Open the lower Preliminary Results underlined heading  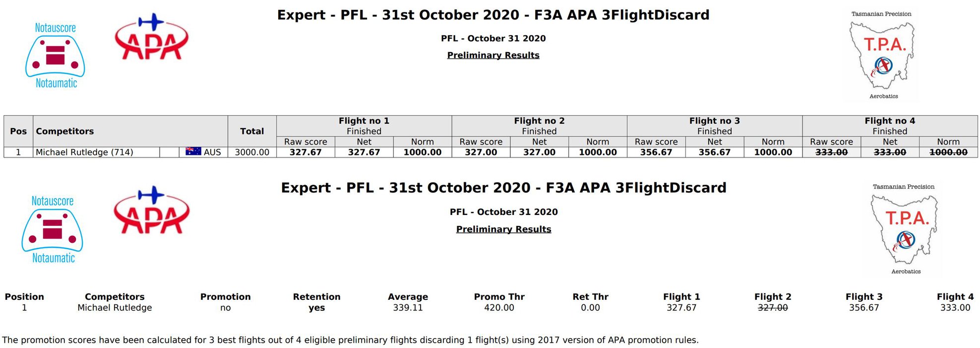tap(503, 229)
